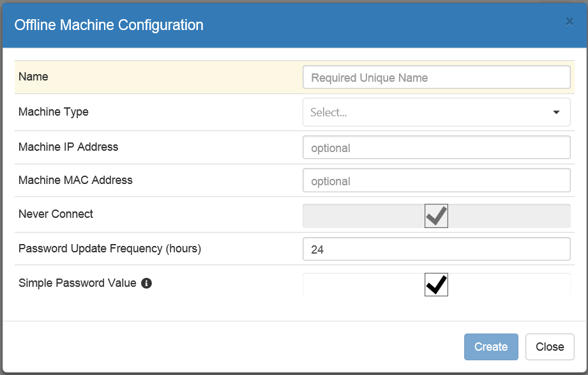588x375 pixels.
Task: Click the Simple Password Value info icon
Action: [146, 284]
